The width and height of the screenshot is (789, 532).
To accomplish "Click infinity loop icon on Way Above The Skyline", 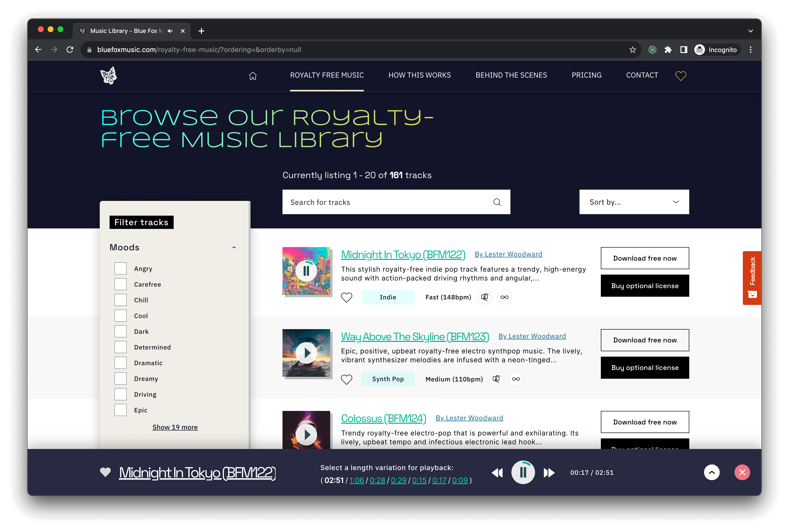I will 516,379.
